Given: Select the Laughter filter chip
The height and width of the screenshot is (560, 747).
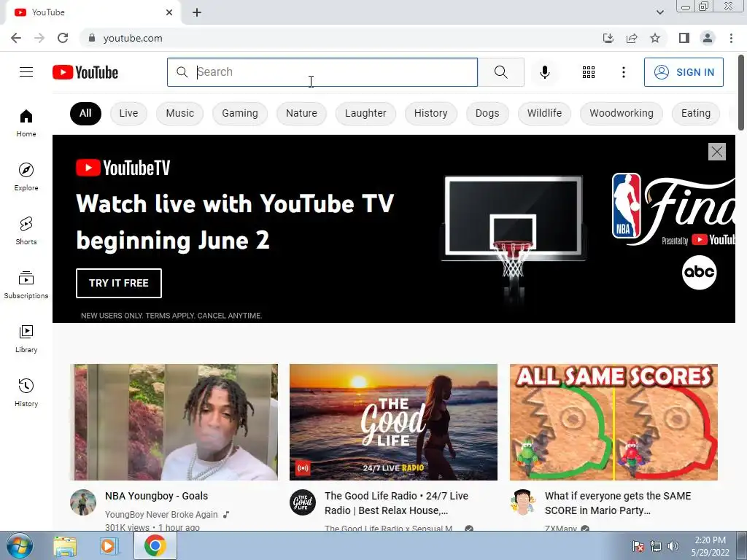Looking at the screenshot, I should click(365, 113).
